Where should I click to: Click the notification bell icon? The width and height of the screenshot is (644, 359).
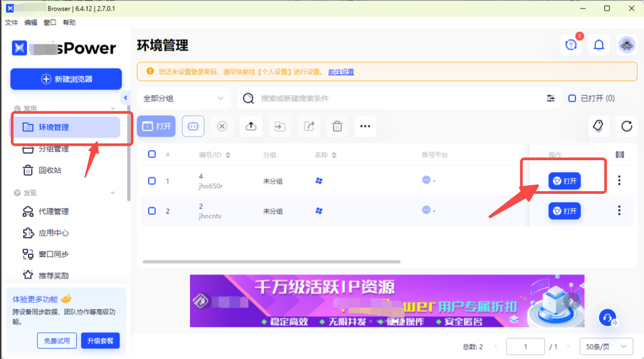coord(599,45)
